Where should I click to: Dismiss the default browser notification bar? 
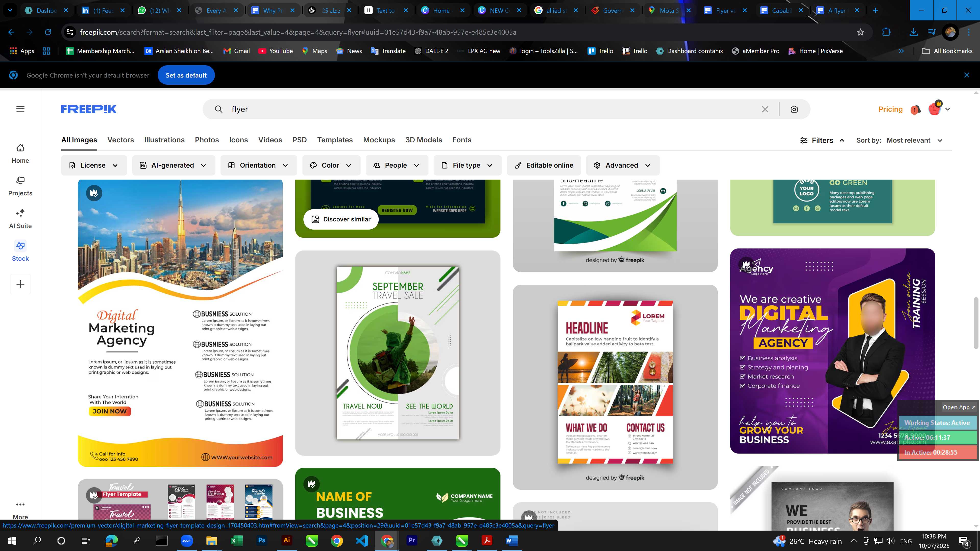[x=967, y=75]
